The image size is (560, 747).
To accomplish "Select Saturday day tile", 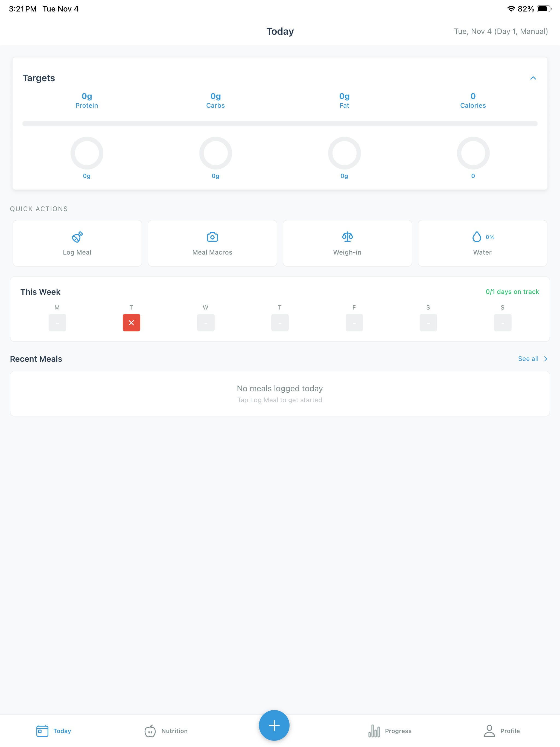I will click(x=428, y=323).
